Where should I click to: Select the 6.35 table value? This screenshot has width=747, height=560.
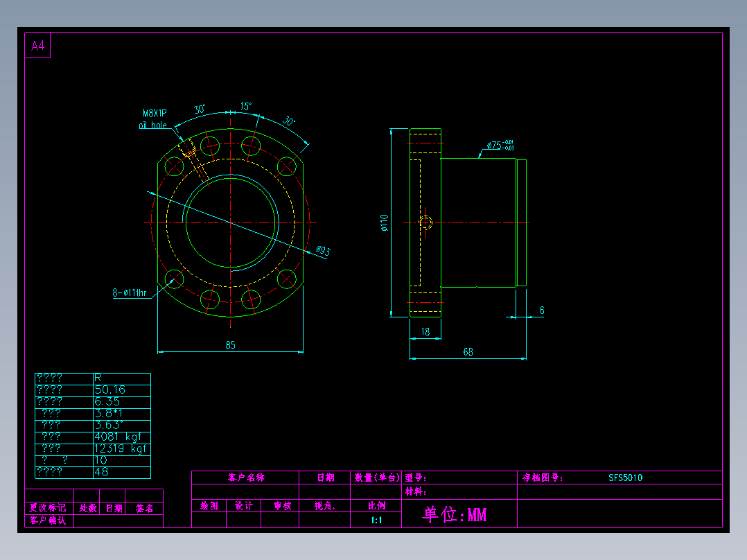pyautogui.click(x=107, y=402)
